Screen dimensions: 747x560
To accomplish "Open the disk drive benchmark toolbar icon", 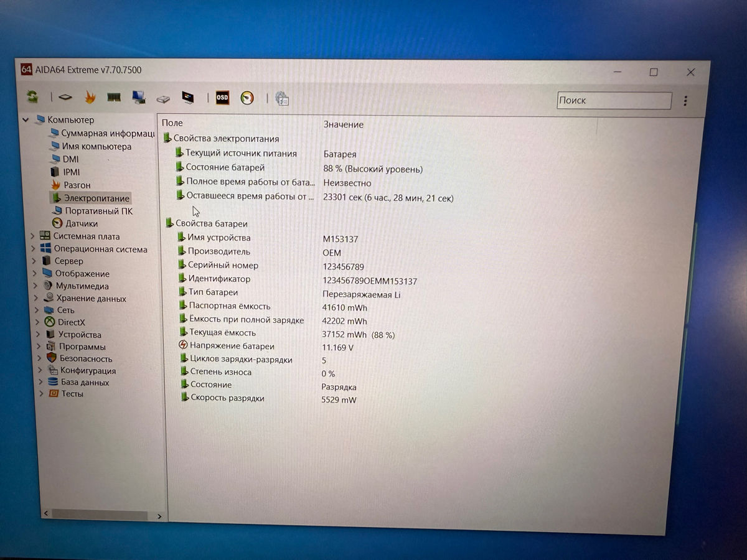I will point(163,98).
